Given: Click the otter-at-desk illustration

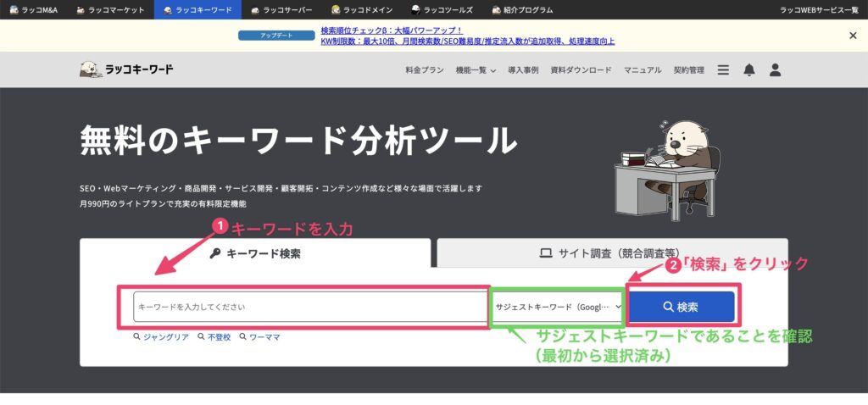Looking at the screenshot, I should (667, 169).
